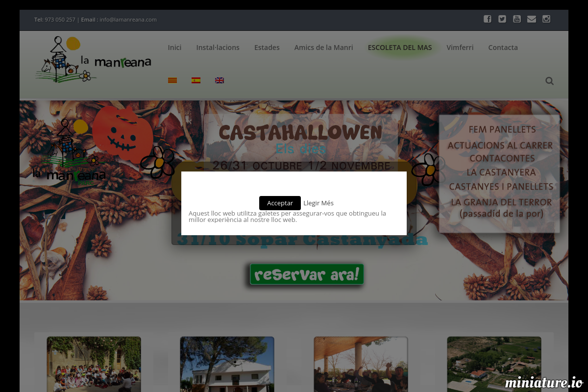Screen dimensions: 588x392
Task: Click the CONTACONTES banner text
Action: point(502,158)
